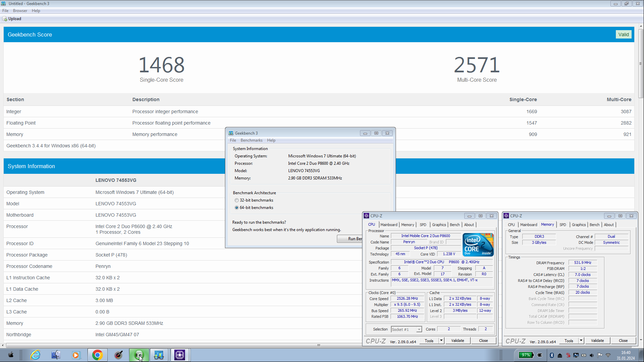
Task: Open the Apple-logo start button
Action: (11, 355)
